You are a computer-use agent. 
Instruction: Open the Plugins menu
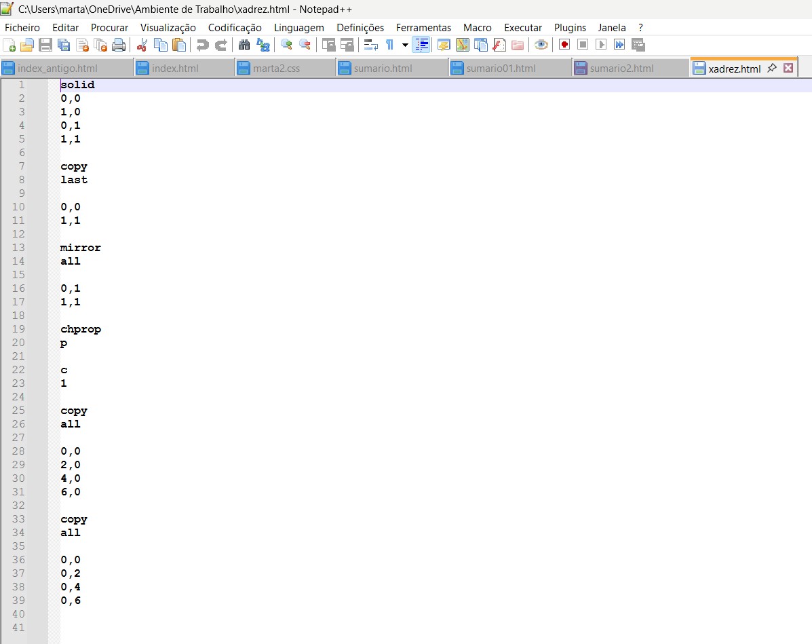click(570, 27)
